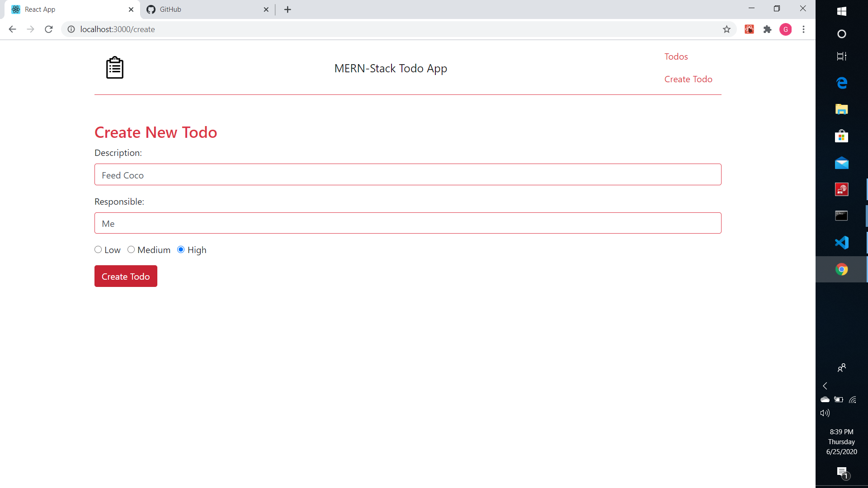Reload the page with the refresh icon

click(49, 29)
